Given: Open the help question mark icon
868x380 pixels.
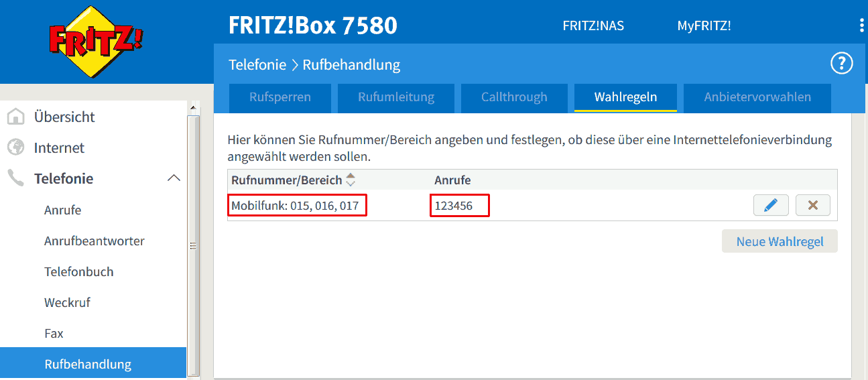Looking at the screenshot, I should click(841, 64).
